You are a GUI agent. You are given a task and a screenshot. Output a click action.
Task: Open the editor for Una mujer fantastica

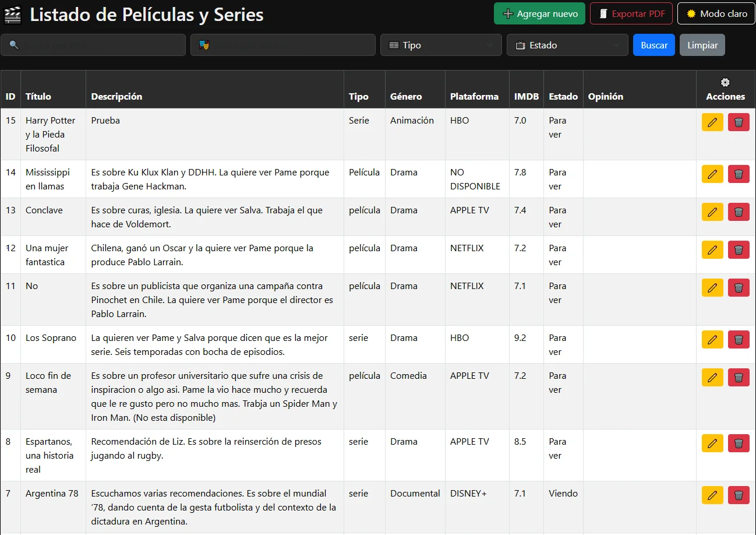712,250
